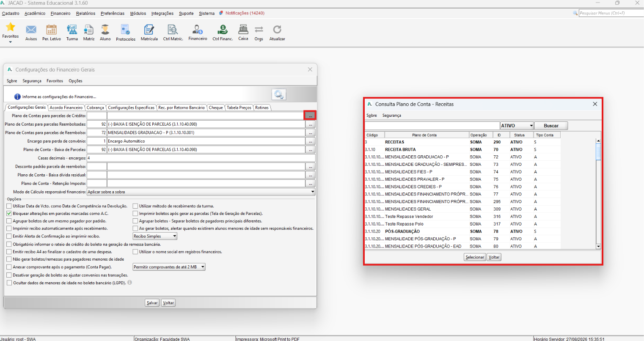Select row MENSALIDADES FIES - P
644x341 pixels.
point(462,172)
